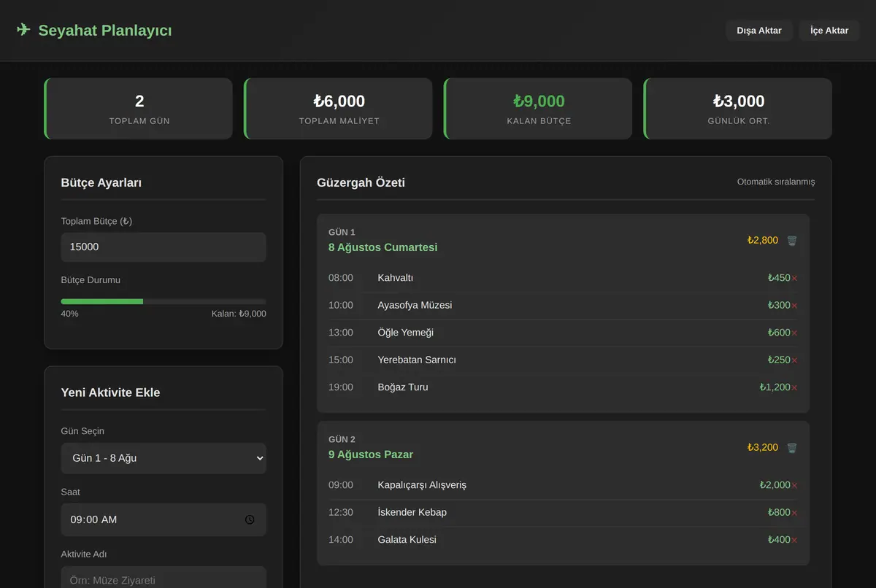Remove the Boğaz Turu activity
Screen dimensions: 876x588
pyautogui.click(x=794, y=387)
